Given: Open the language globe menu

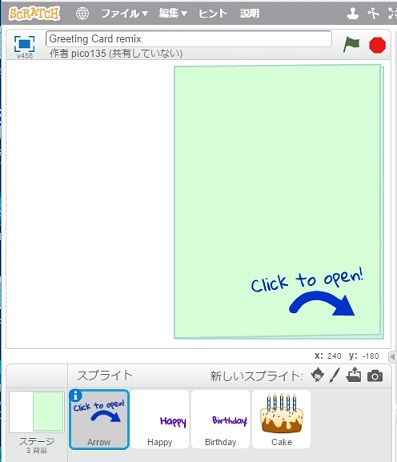Looking at the screenshot, I should click(x=82, y=14).
